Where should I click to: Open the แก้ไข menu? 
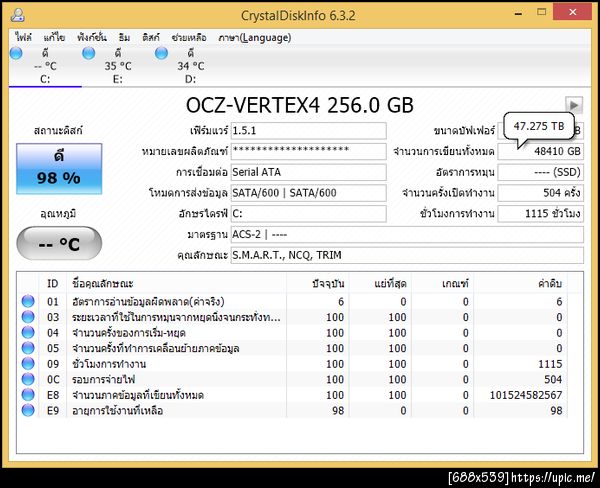click(54, 38)
